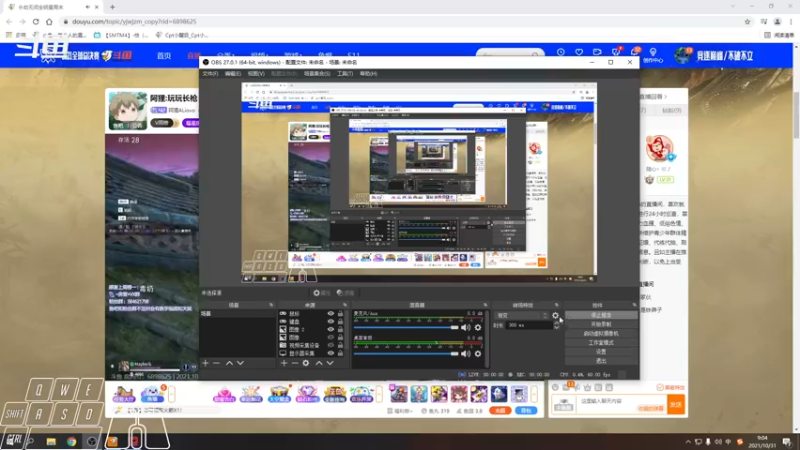Open scene transition properties gear
The height and width of the screenshot is (450, 800).
click(555, 315)
